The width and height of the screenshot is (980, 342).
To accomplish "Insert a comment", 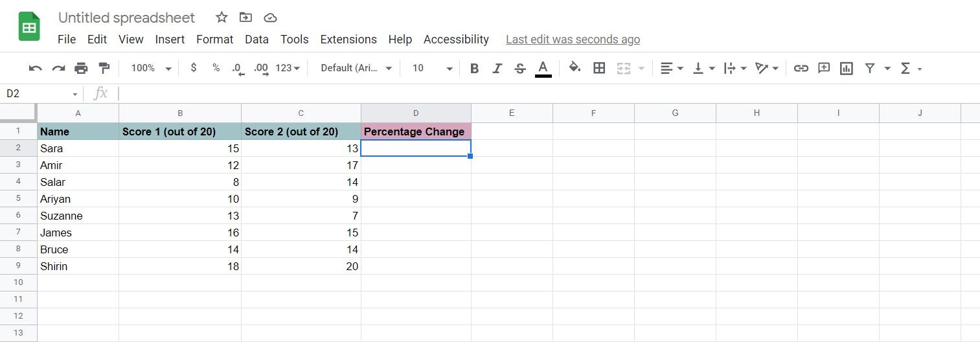I will 823,68.
